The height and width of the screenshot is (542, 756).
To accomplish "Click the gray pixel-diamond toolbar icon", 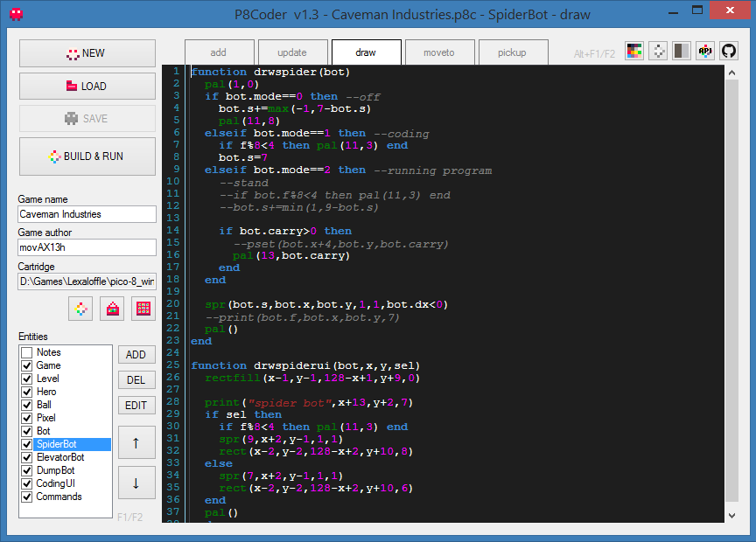I will coord(658,51).
